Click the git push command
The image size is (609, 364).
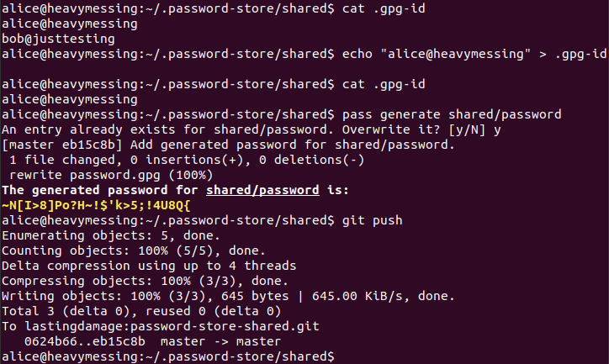(x=372, y=220)
